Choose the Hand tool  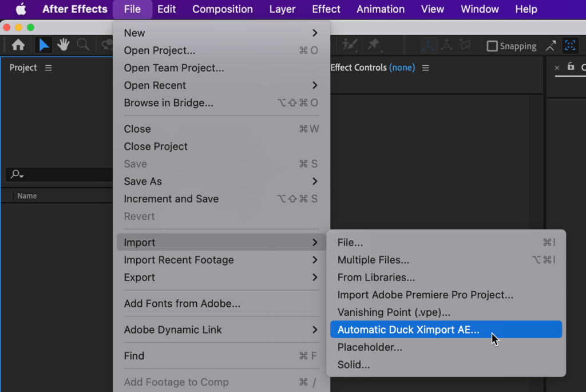(x=63, y=46)
